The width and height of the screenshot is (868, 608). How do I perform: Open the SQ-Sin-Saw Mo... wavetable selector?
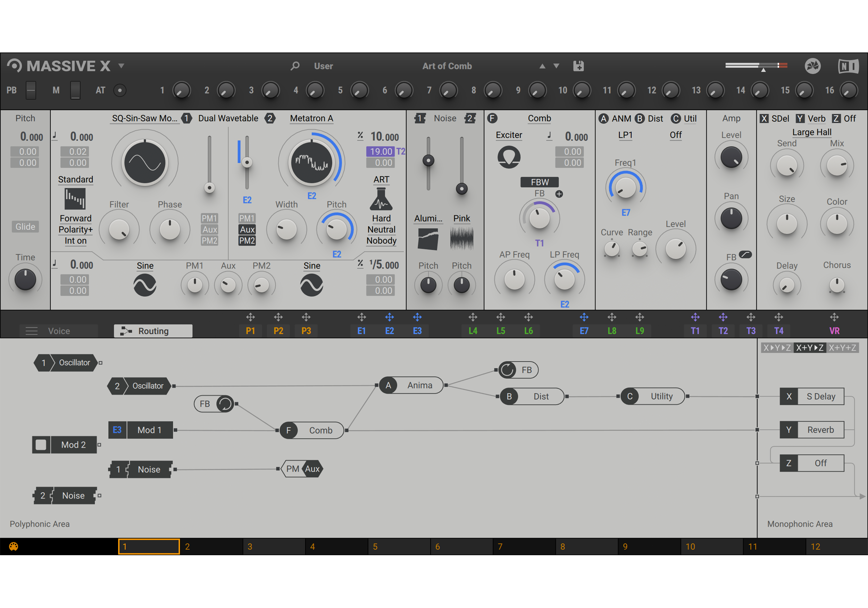[x=145, y=118]
